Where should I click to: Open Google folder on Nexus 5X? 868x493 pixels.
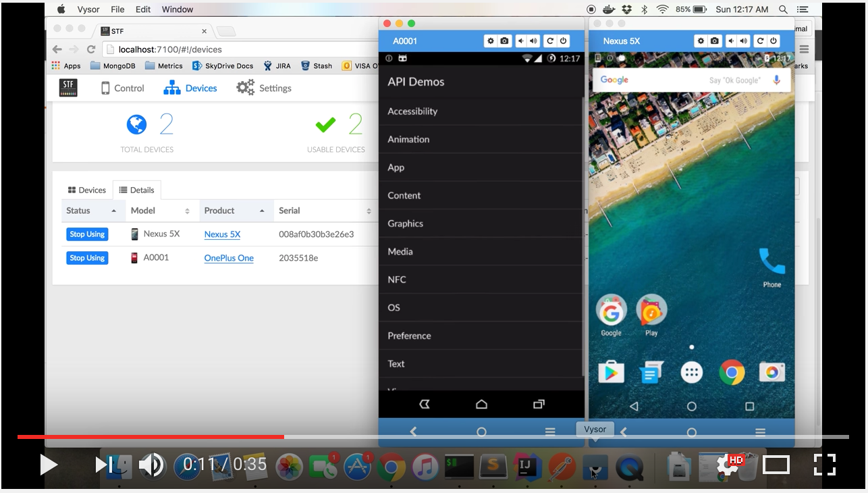(x=611, y=315)
